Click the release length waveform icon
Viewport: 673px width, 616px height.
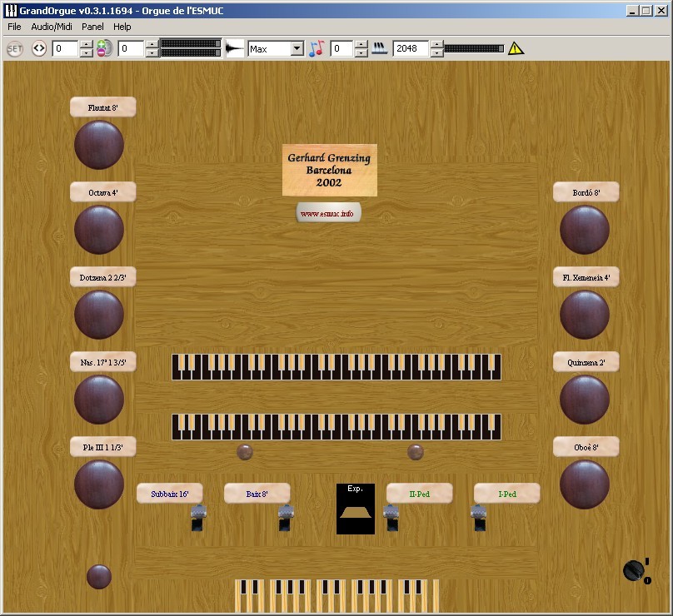pyautogui.click(x=235, y=48)
